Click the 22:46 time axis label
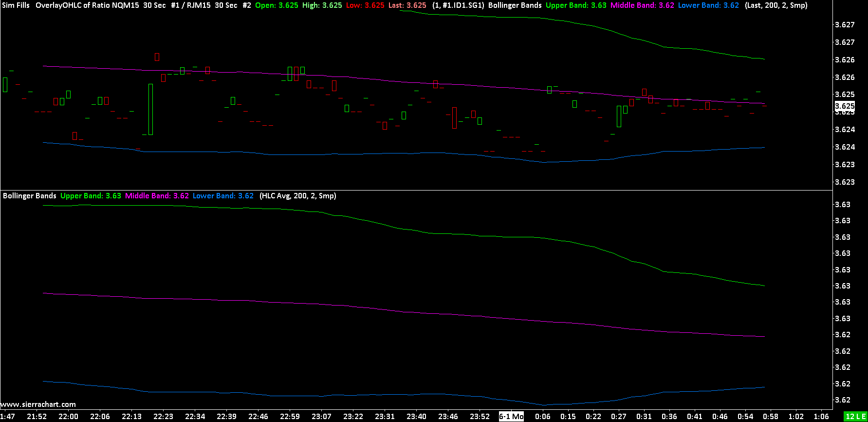This screenshot has width=868, height=422. (258, 417)
